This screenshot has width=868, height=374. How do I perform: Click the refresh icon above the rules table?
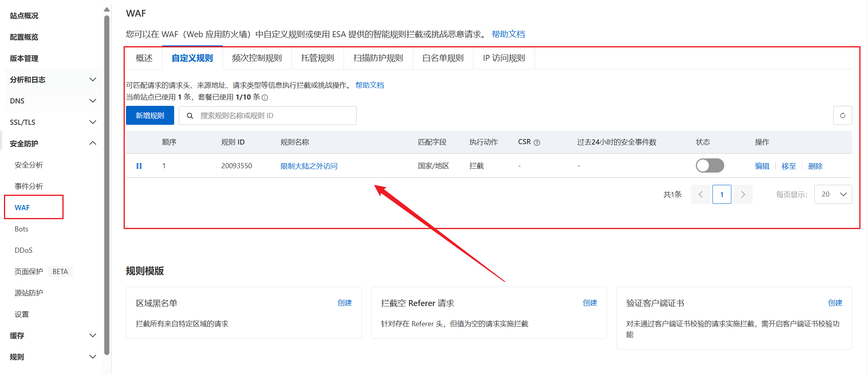842,115
